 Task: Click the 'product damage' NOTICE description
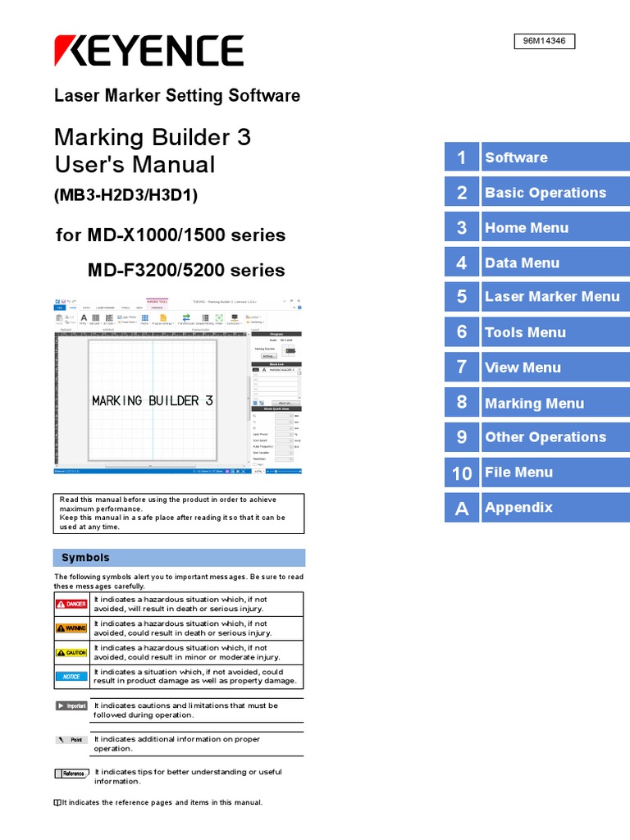(195, 677)
